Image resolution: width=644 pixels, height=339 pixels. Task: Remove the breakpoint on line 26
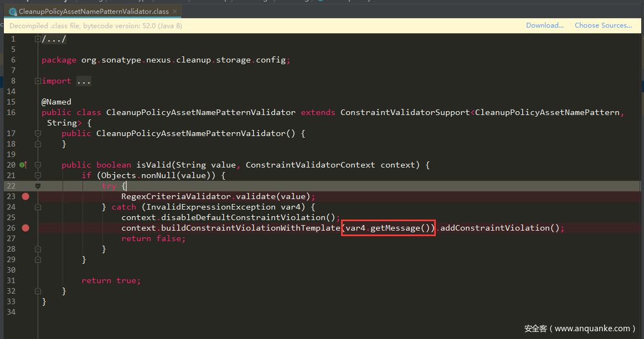[25, 228]
